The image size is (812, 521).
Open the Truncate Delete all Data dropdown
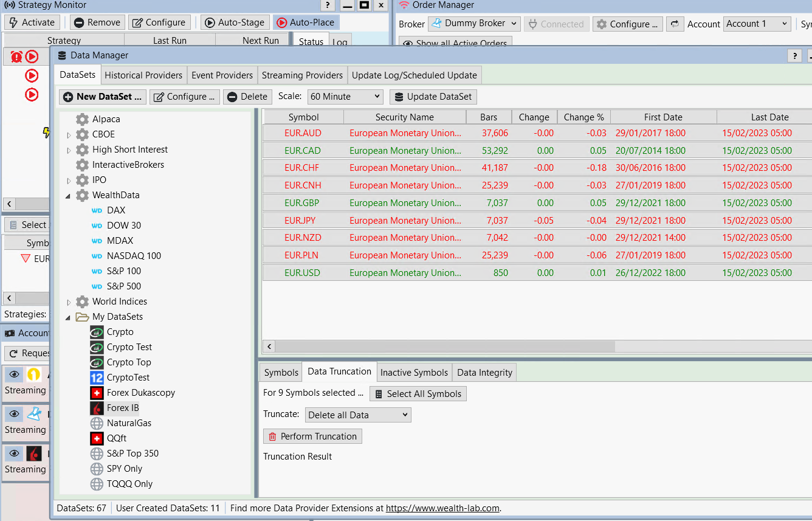point(358,415)
